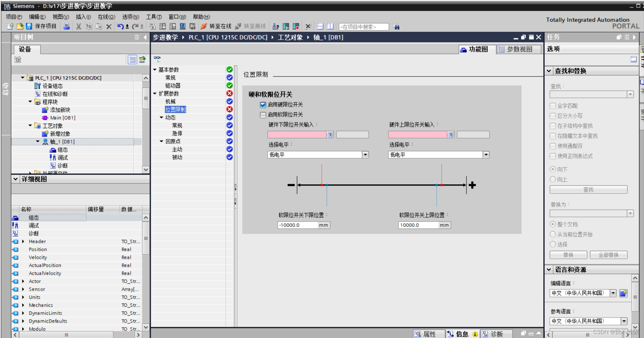Check 区分大小写 option

click(x=553, y=116)
